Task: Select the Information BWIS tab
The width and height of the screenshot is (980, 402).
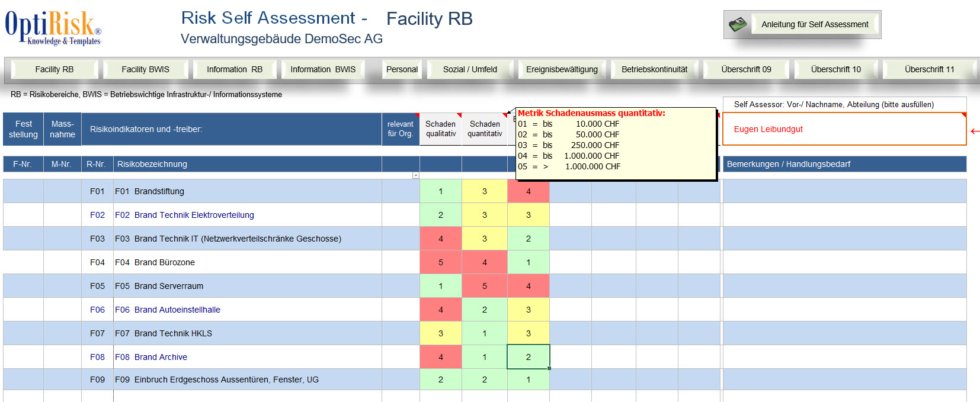Action: pyautogui.click(x=322, y=69)
